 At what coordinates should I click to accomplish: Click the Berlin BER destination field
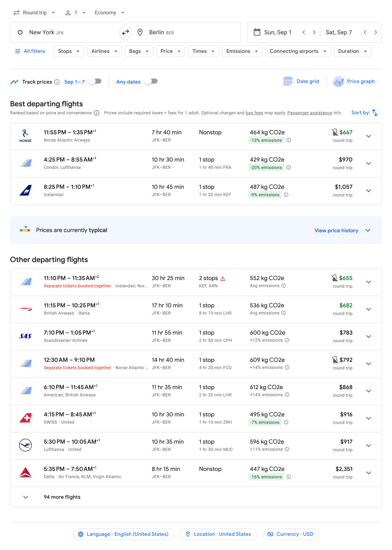point(184,32)
